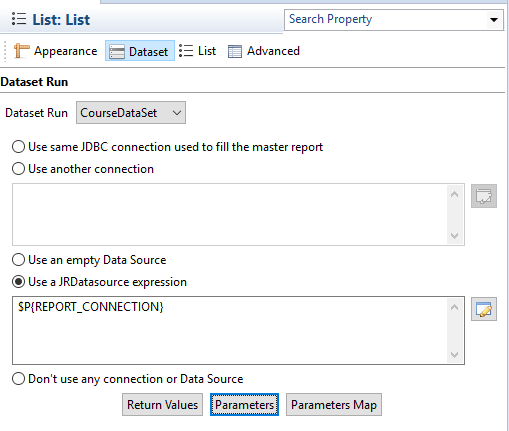Click the list icon beside List: List title

(x=19, y=19)
